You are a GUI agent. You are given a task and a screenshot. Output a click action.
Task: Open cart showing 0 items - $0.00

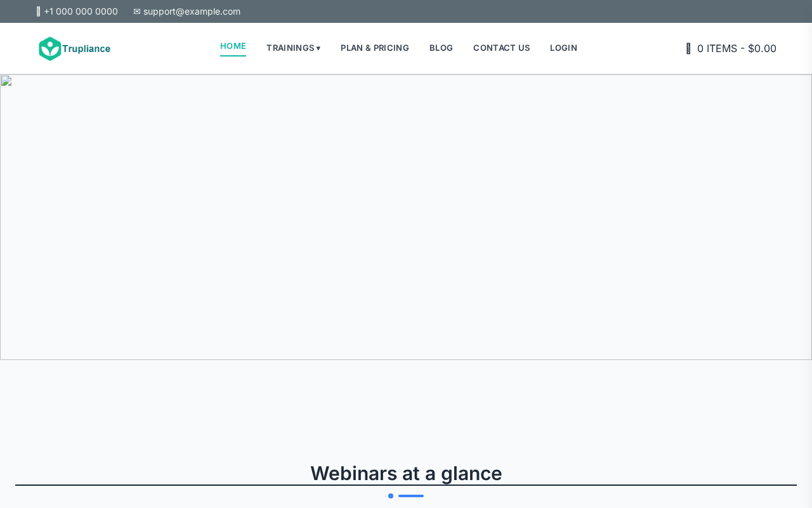731,48
